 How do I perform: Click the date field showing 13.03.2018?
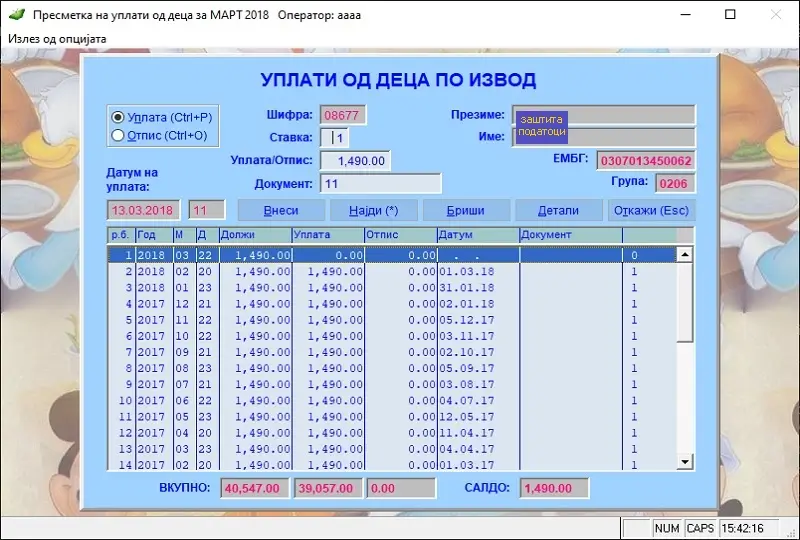[145, 211]
